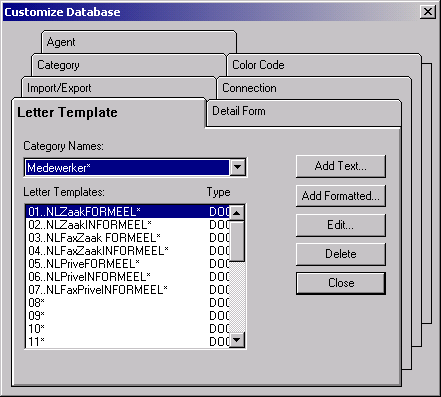Expand the Category Names dropdown arrow
441x397 pixels.
click(238, 167)
